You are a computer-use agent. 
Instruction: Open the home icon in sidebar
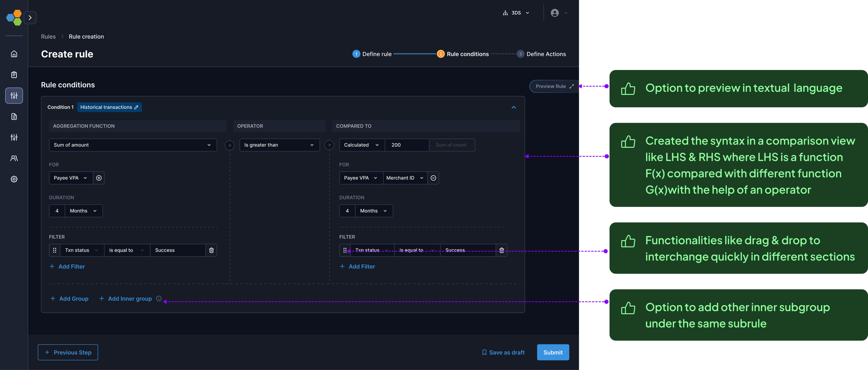pos(14,54)
